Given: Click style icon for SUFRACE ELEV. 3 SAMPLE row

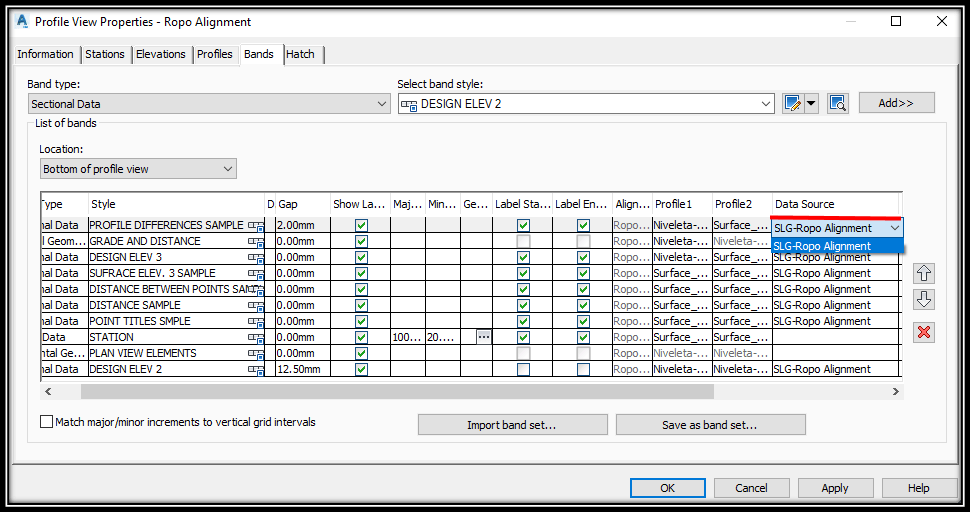Looking at the screenshot, I should 255,274.
